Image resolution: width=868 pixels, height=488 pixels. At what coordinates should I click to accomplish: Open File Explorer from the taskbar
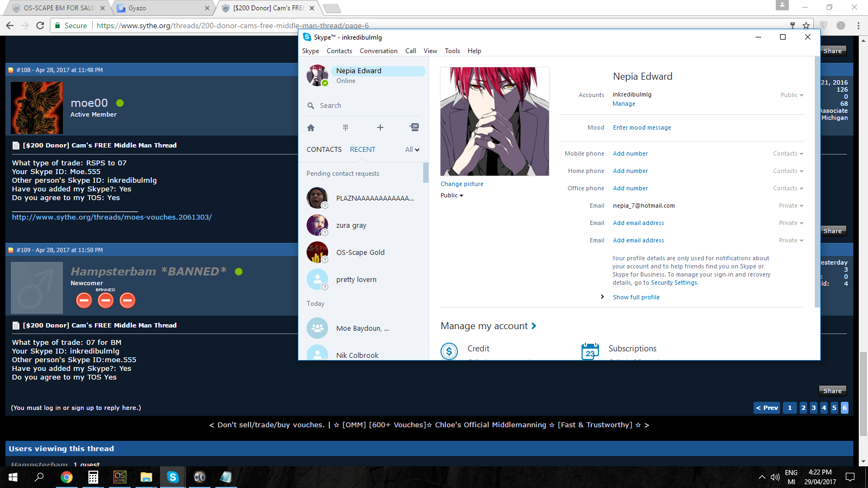tap(146, 477)
